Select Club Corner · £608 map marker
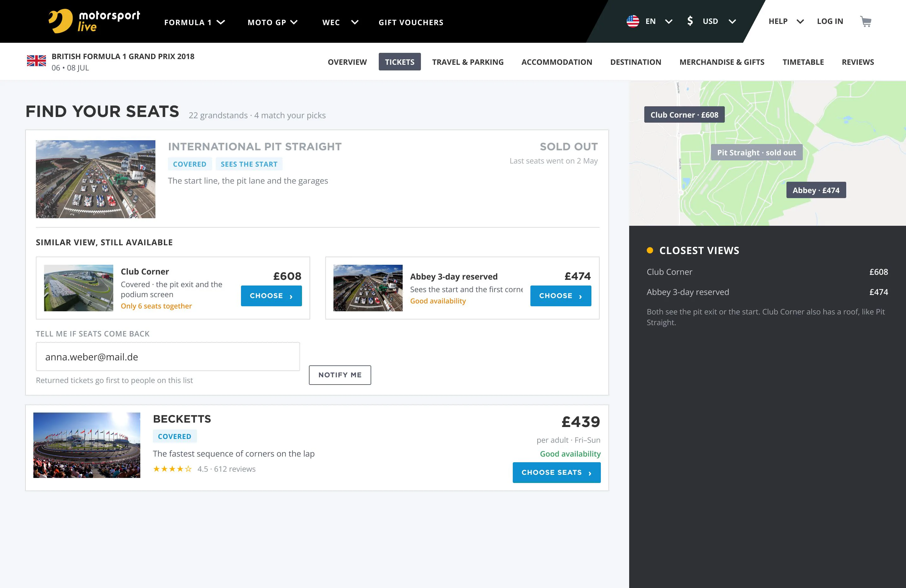The height and width of the screenshot is (588, 906). tap(684, 114)
